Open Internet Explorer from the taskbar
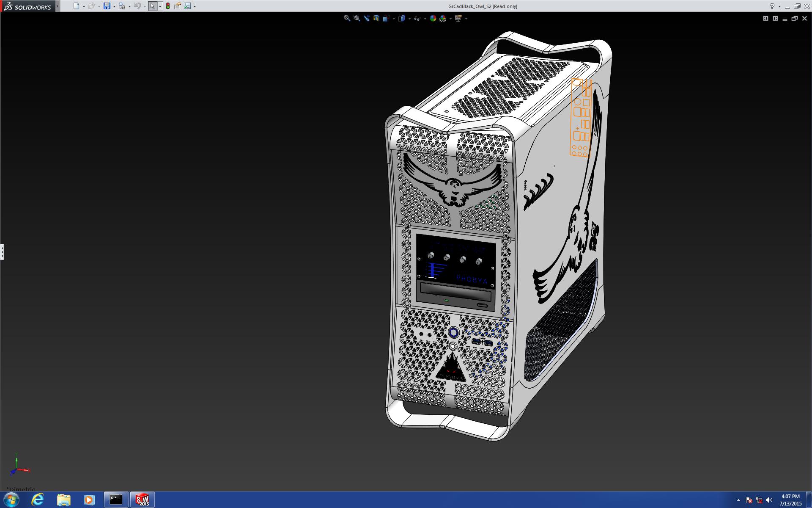The width and height of the screenshot is (812, 508). [x=38, y=500]
